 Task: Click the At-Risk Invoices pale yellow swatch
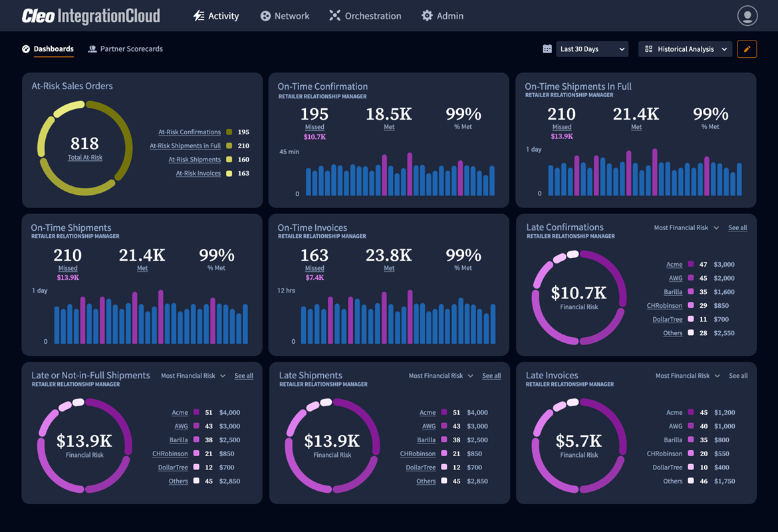click(x=229, y=173)
